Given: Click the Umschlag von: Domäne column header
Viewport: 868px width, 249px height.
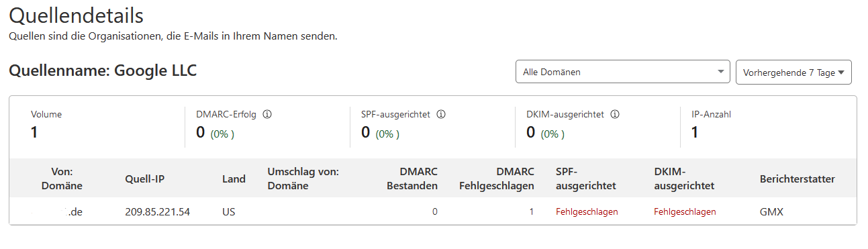Looking at the screenshot, I should [303, 179].
